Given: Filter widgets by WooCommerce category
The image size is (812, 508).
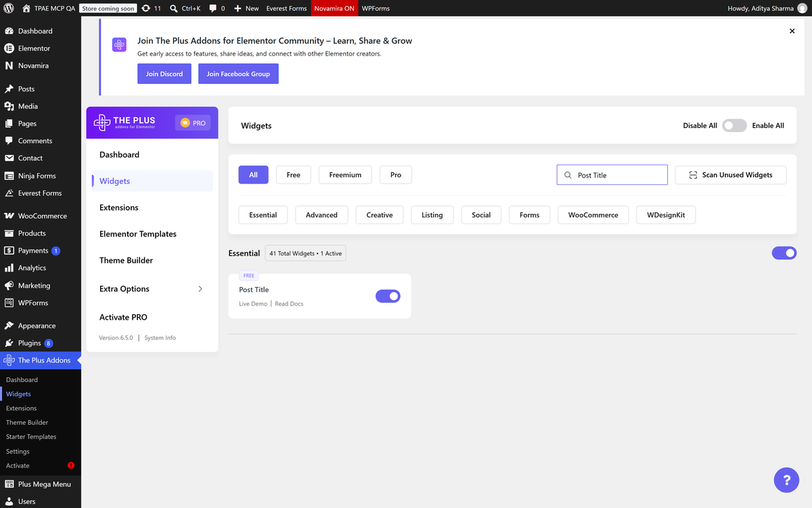Looking at the screenshot, I should coord(593,215).
